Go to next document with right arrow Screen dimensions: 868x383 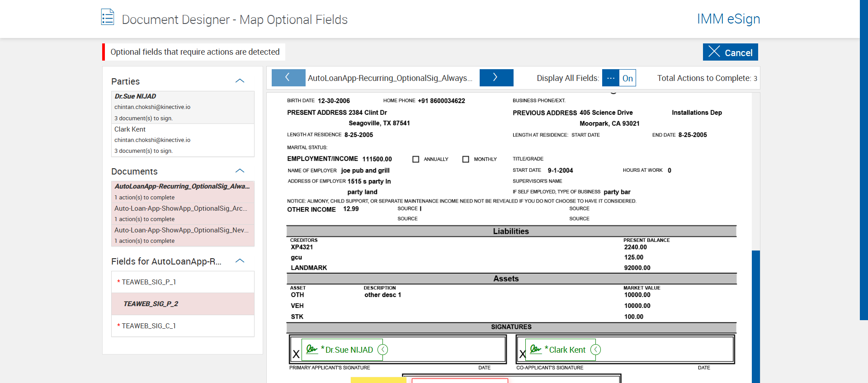click(496, 78)
